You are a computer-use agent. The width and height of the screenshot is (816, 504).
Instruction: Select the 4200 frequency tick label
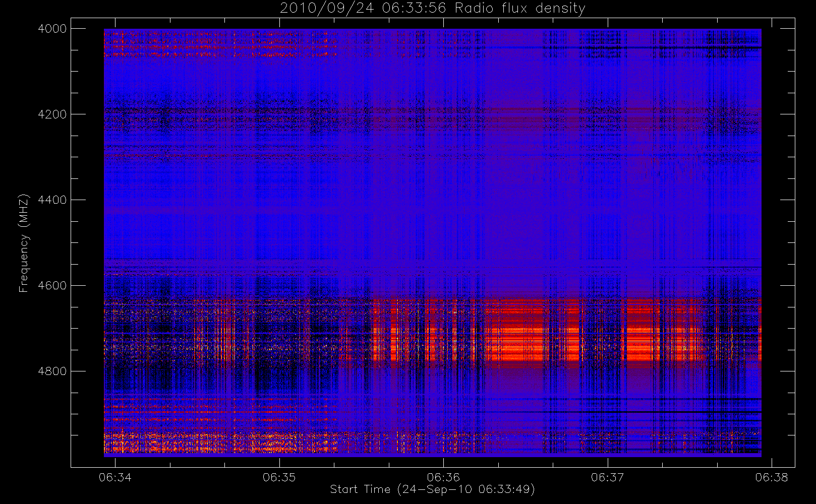click(x=52, y=114)
